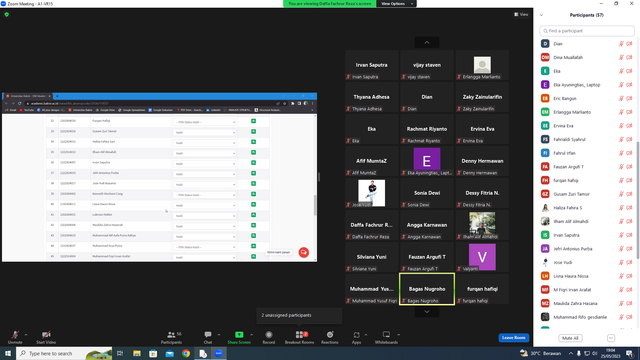Show previous page of video tiles
Viewport: 640px width, 360px height.
tap(427, 42)
